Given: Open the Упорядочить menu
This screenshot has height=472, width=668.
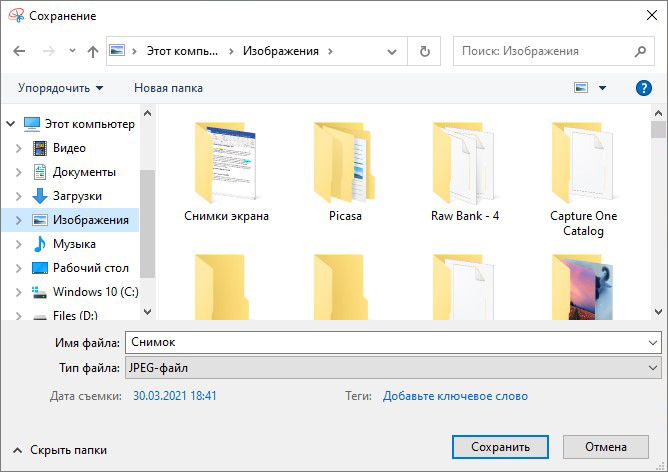Looking at the screenshot, I should [60, 88].
